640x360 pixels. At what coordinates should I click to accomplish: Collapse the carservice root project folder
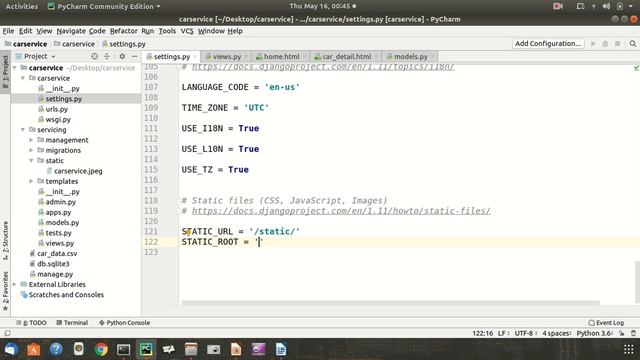[x=15, y=68]
